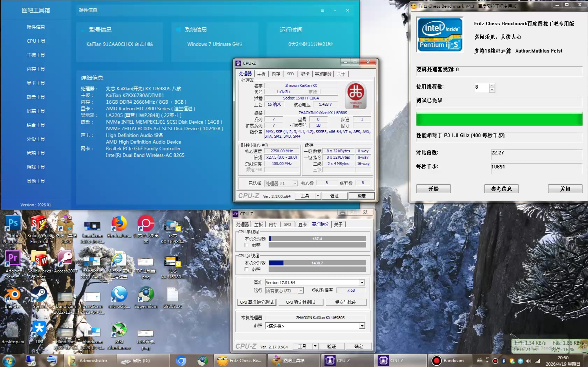
Task: Open 图吧工具箱 2026 desktop shortcut
Action: pos(66,229)
